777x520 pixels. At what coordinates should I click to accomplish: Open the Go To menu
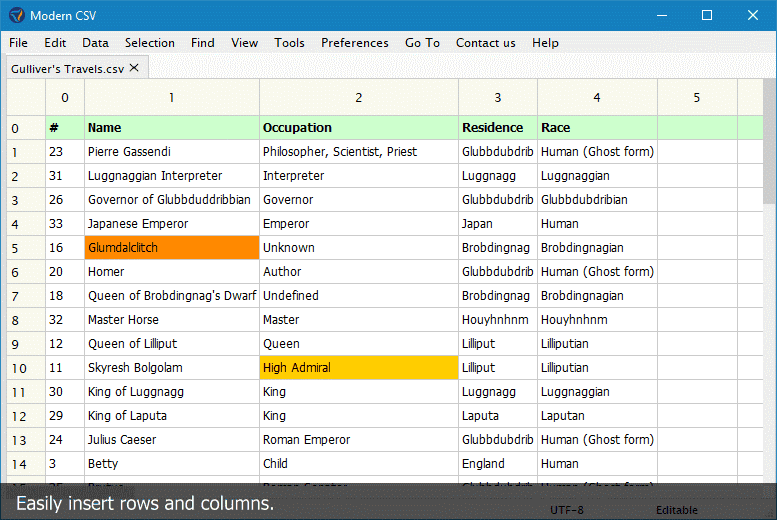[422, 43]
